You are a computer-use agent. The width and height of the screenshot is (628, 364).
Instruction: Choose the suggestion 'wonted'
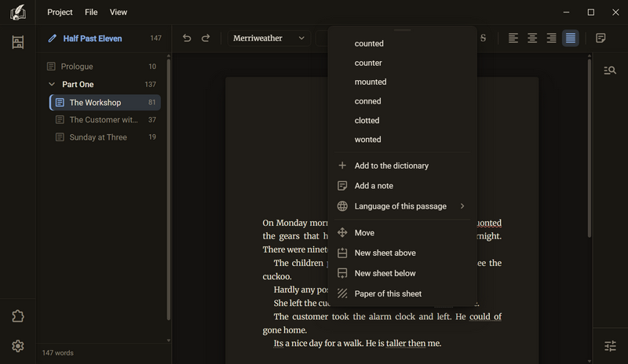tap(367, 140)
